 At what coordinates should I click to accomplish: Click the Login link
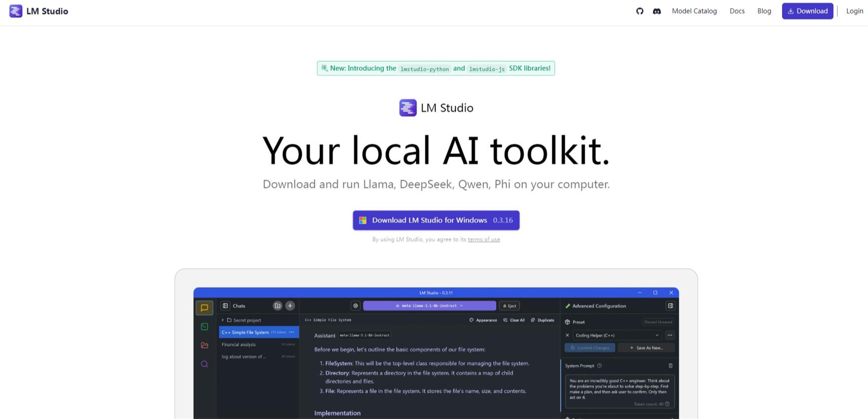point(854,11)
